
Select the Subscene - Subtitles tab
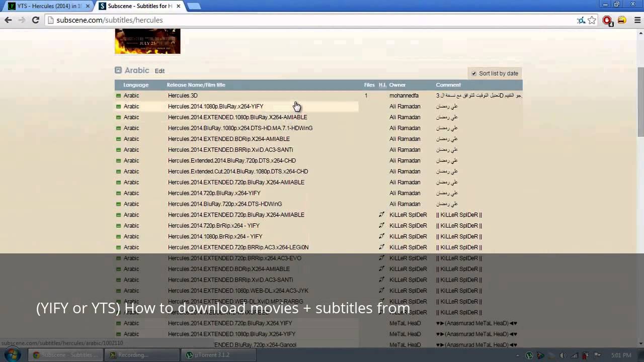(x=139, y=6)
